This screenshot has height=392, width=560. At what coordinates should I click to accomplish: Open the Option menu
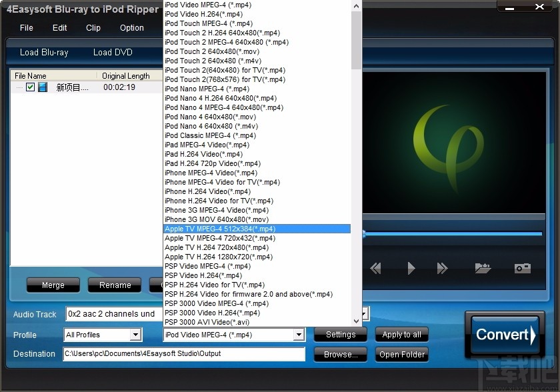tap(131, 28)
